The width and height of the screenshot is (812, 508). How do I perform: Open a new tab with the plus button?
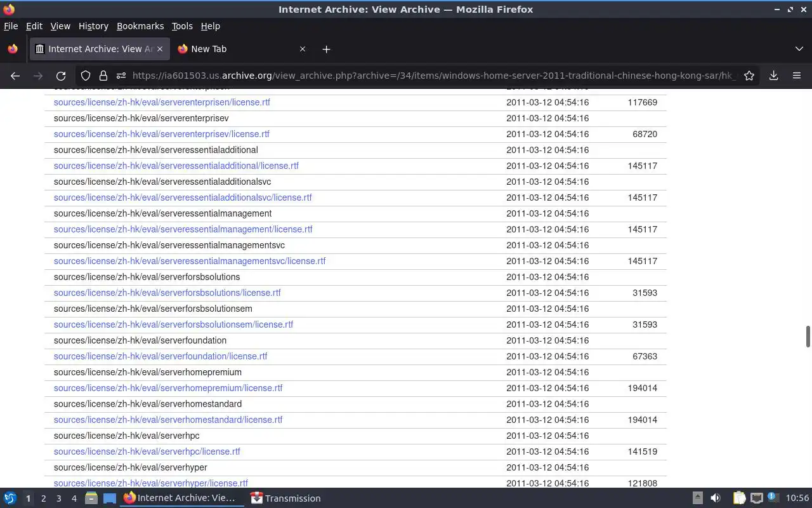pyautogui.click(x=326, y=49)
